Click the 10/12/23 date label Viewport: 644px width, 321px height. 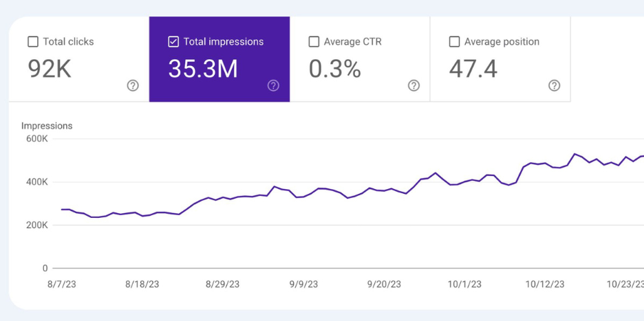[545, 284]
